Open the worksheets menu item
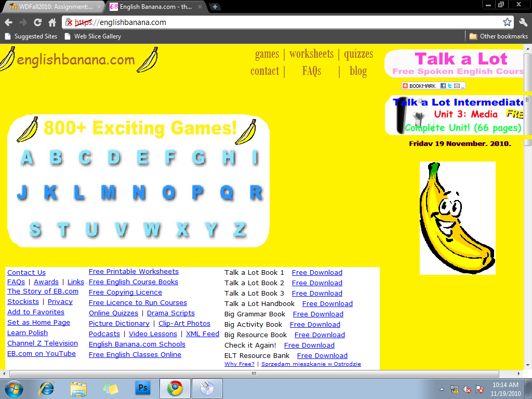 point(311,54)
